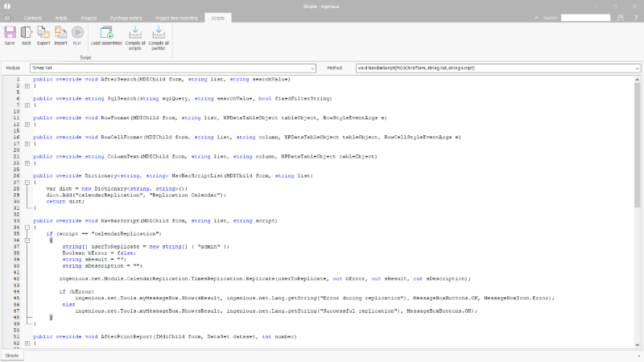
Task: Click the scrollbar up arrow
Action: pos(637,80)
